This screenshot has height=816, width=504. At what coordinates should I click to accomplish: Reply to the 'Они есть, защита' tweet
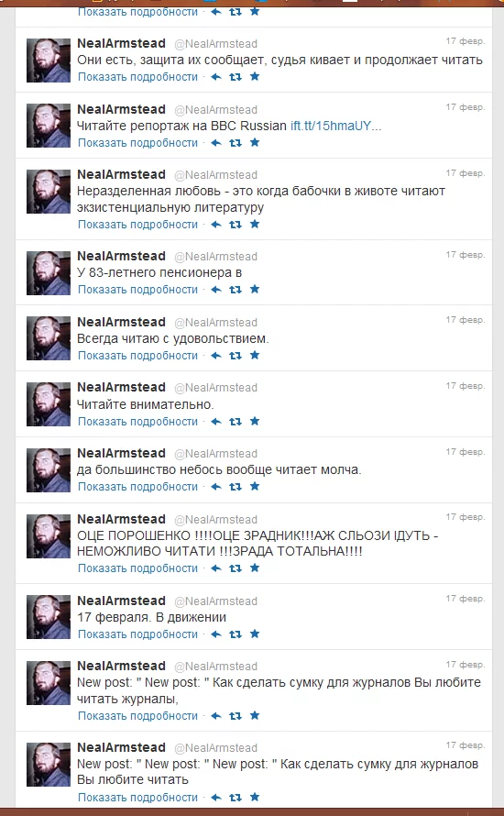click(x=216, y=77)
